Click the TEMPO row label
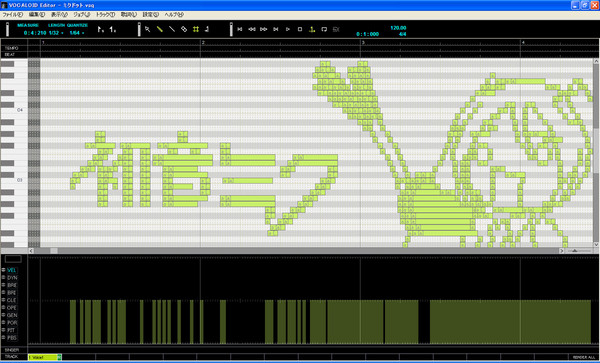This screenshot has height=363, width=600. (x=11, y=48)
